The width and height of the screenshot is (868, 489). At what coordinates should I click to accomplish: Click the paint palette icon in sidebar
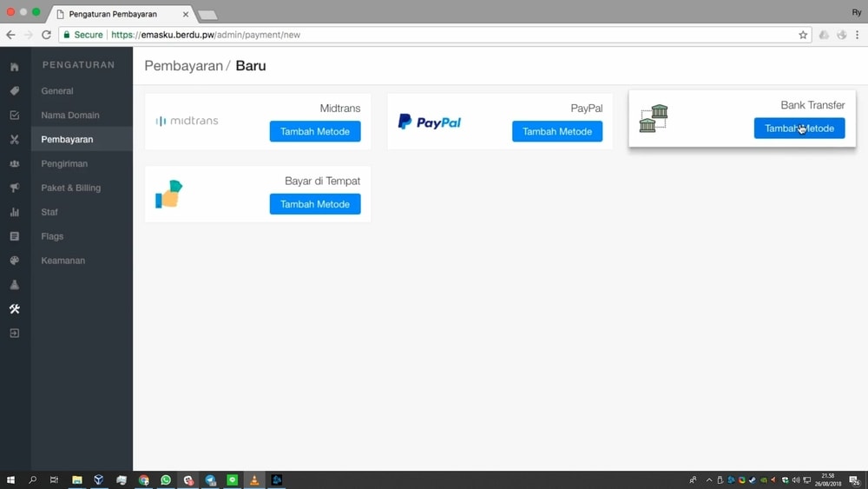click(x=15, y=261)
